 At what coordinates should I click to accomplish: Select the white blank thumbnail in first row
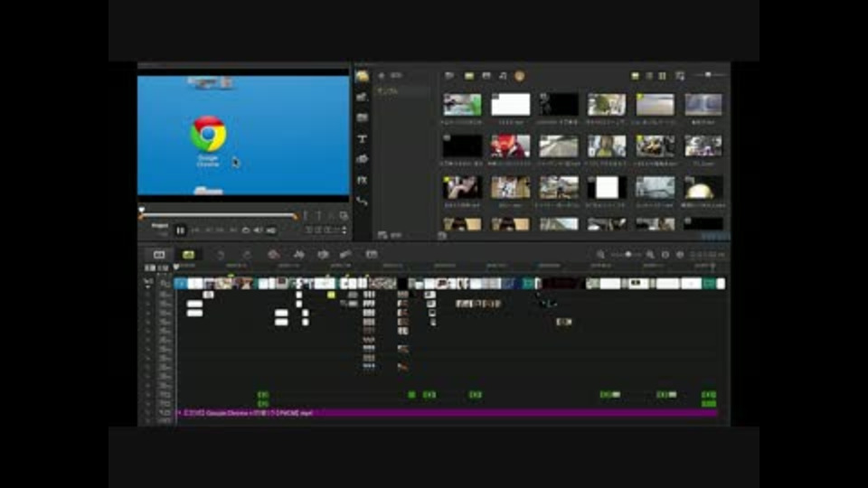tap(510, 105)
